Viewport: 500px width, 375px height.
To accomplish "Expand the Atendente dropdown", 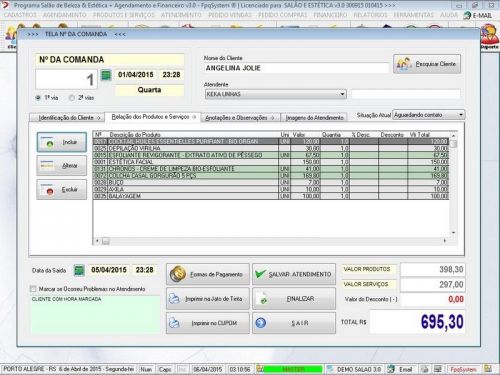I will point(342,94).
